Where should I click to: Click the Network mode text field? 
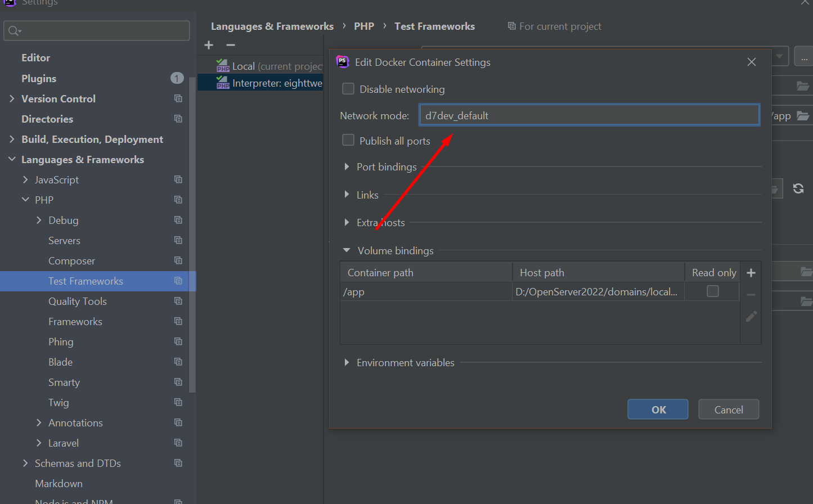pos(589,115)
